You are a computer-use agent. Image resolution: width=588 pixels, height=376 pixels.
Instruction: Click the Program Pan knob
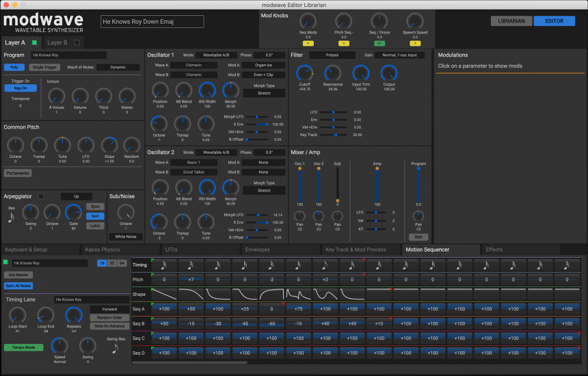tap(418, 216)
